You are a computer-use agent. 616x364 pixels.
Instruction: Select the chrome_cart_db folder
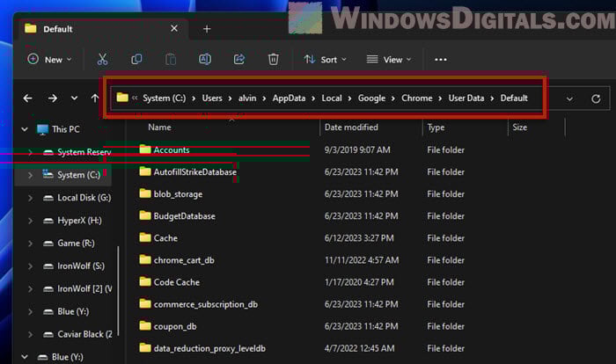(x=177, y=260)
